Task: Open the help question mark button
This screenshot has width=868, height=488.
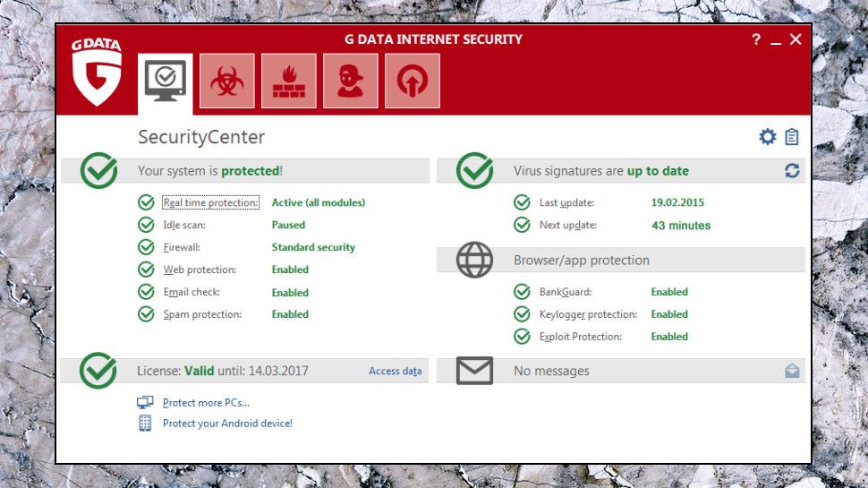Action: tap(756, 40)
